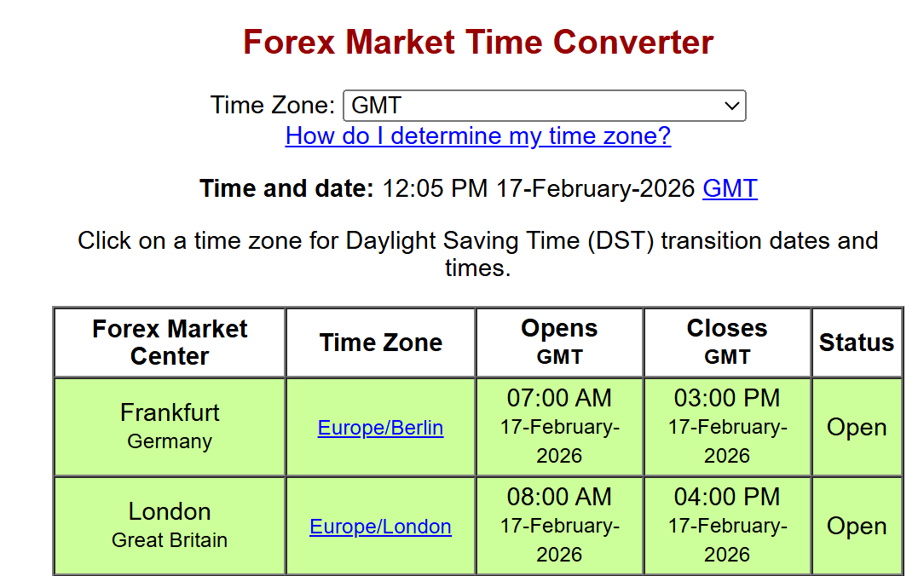Screen dimensions: 924x576
Task: Click Frankfurt's 03:00 PM closing time
Action: point(727,398)
